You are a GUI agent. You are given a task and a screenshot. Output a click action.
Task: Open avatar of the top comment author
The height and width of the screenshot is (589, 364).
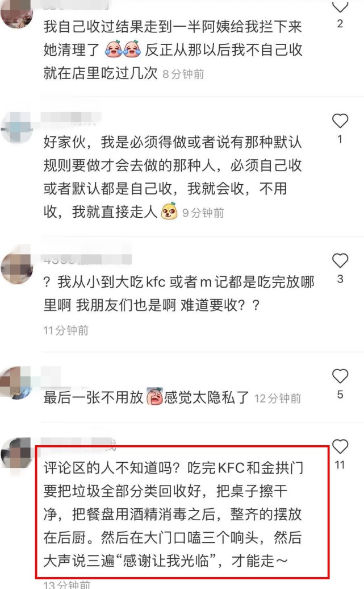click(16, 13)
